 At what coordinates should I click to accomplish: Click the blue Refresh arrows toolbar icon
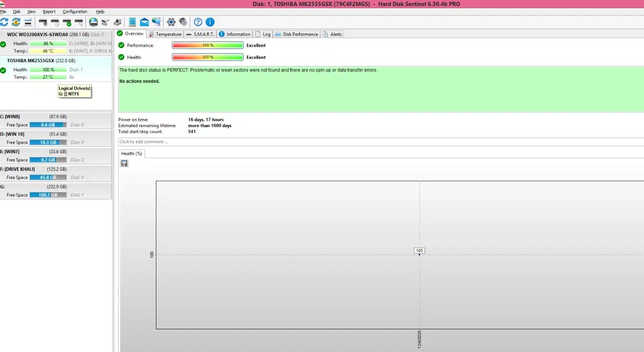click(4, 22)
